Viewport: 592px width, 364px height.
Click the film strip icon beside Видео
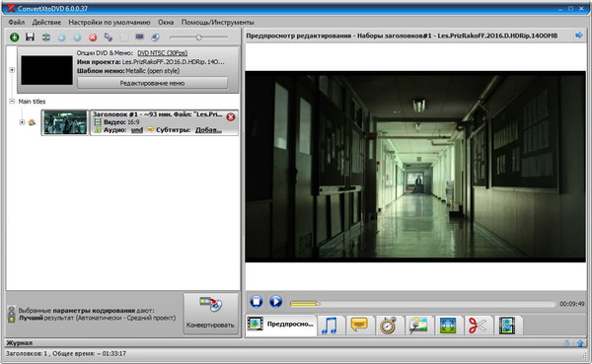tap(98, 122)
